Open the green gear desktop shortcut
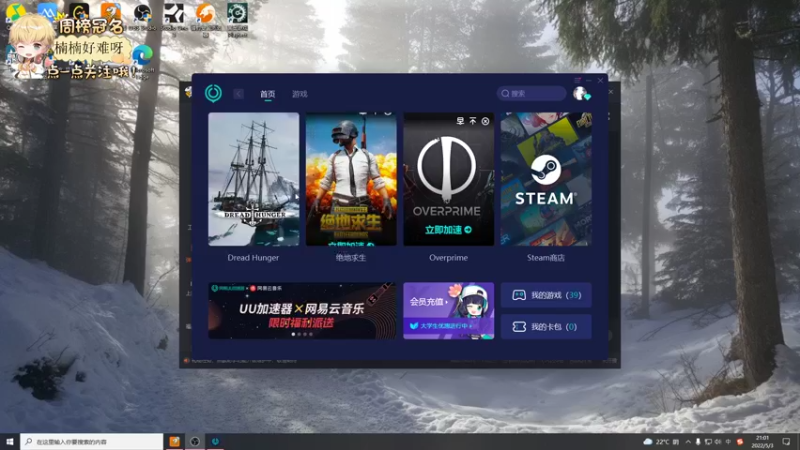Screen dimensions: 800x450 click(237, 14)
